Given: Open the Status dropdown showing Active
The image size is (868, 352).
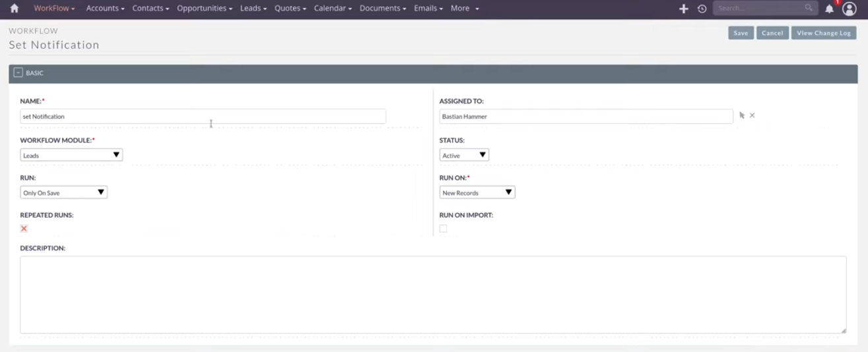Looking at the screenshot, I should (464, 155).
